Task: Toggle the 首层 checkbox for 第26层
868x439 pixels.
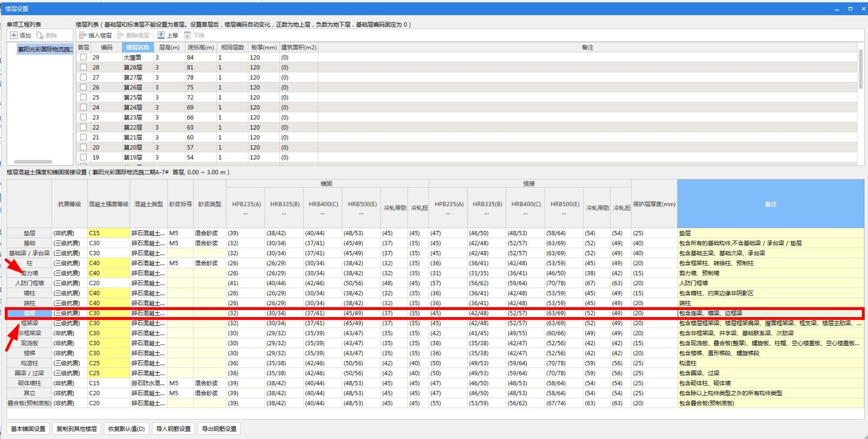Action: (x=84, y=87)
